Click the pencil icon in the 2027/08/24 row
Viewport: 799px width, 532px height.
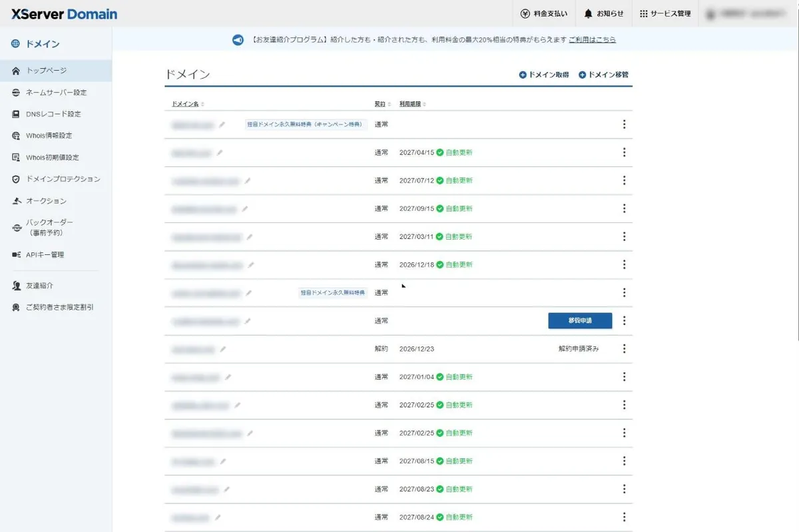(218, 517)
